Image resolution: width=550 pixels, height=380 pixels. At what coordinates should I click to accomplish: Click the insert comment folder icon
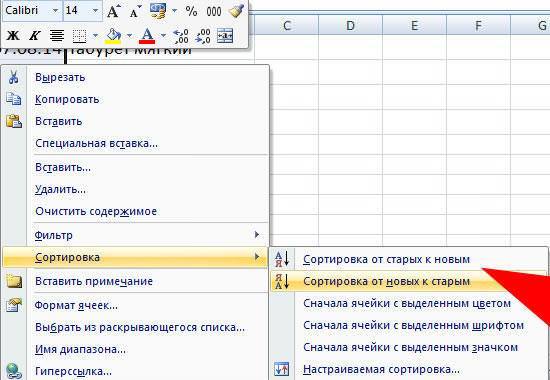14,281
